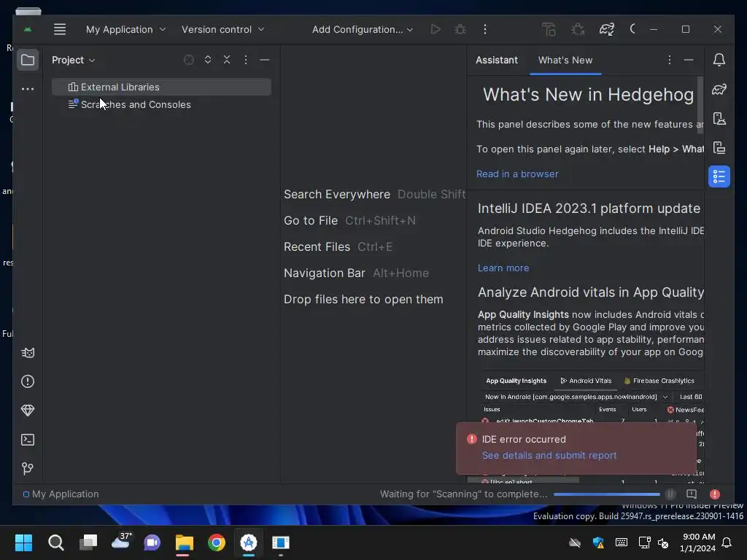Click See details and submit report

coord(549,456)
